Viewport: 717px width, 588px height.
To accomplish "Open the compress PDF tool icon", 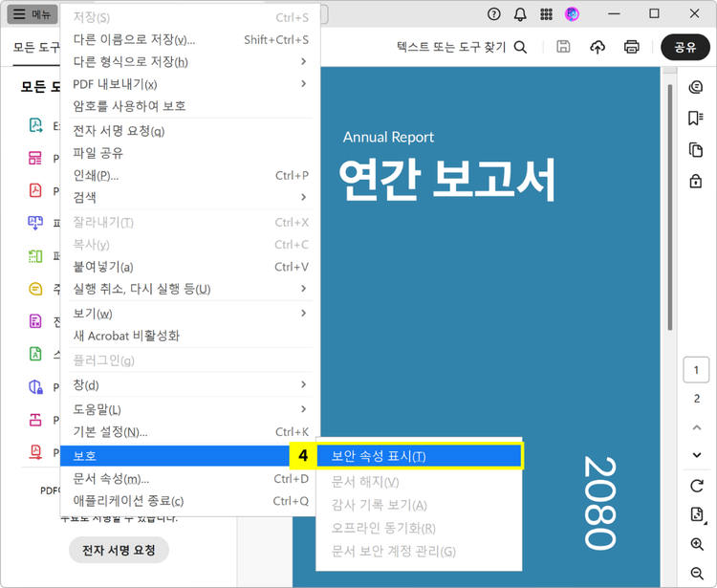I will [x=35, y=452].
